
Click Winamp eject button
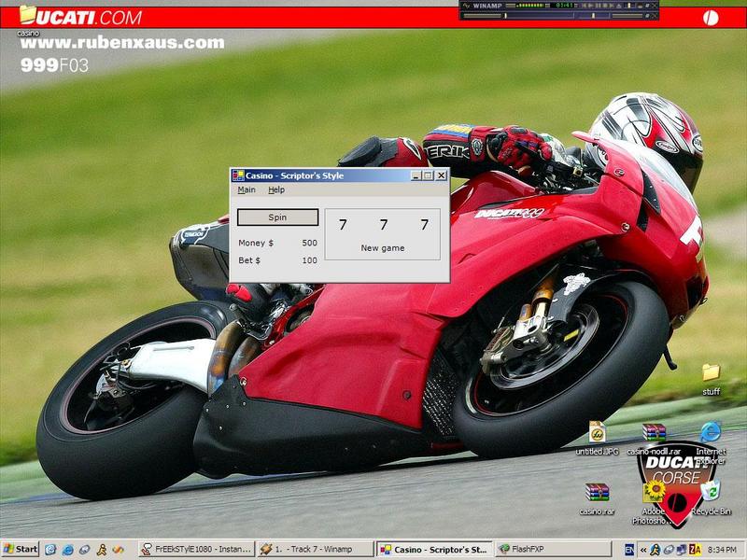619,6
